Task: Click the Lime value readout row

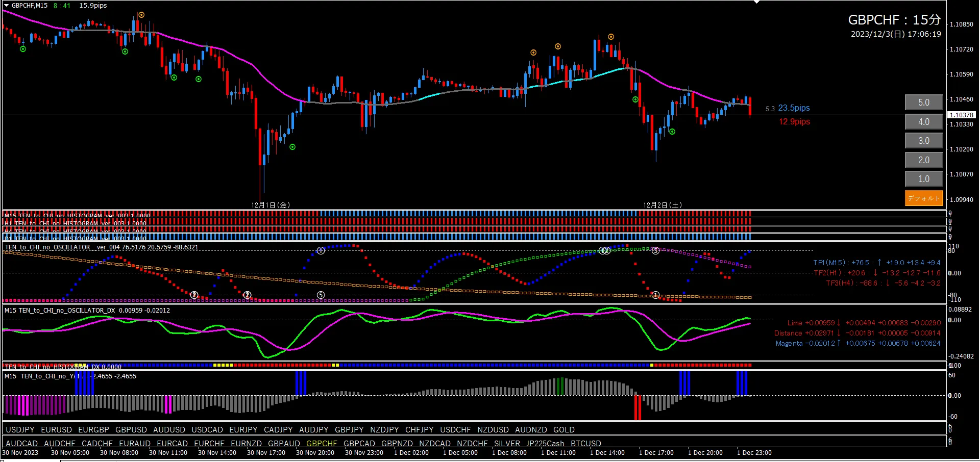Action: (864, 323)
